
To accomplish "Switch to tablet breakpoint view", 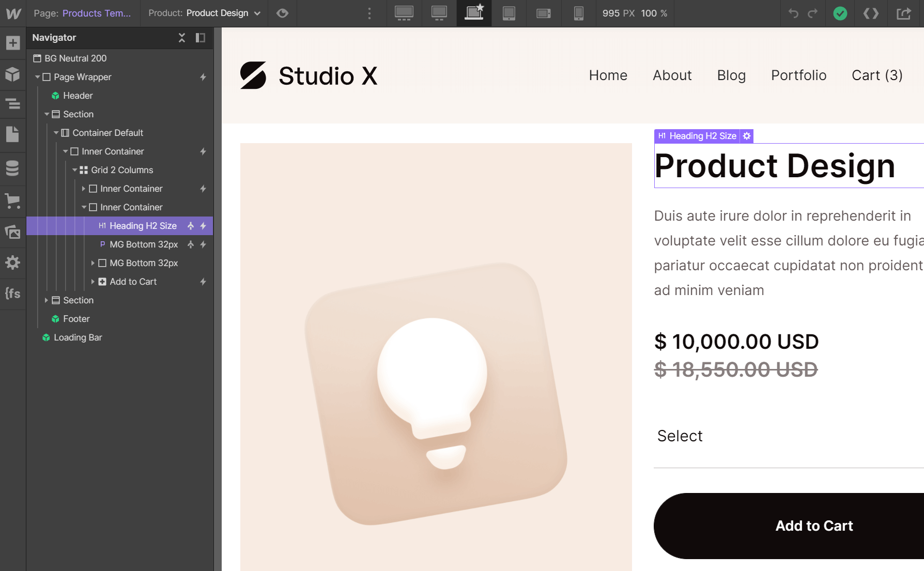I will (x=509, y=13).
